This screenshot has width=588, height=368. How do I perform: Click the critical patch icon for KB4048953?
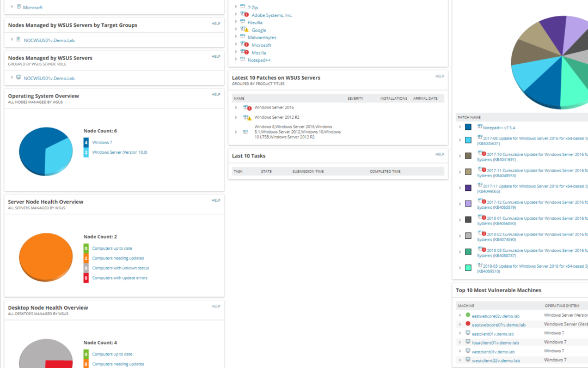[x=482, y=170]
